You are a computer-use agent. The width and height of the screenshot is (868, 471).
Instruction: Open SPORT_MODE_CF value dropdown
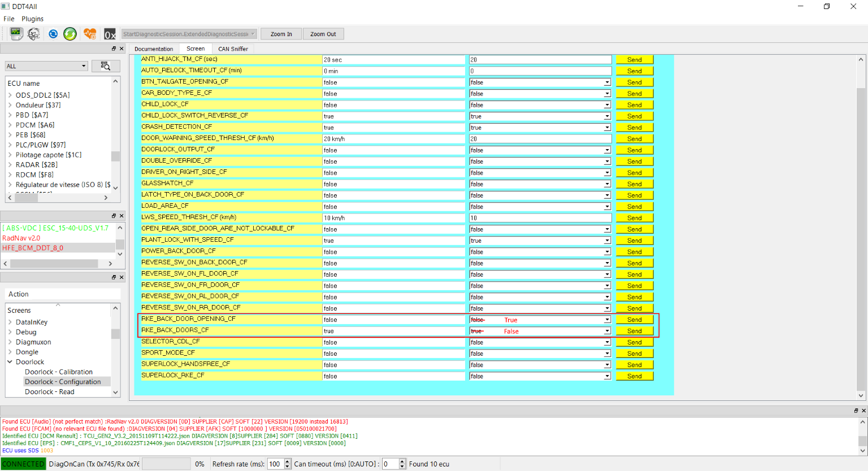point(607,354)
